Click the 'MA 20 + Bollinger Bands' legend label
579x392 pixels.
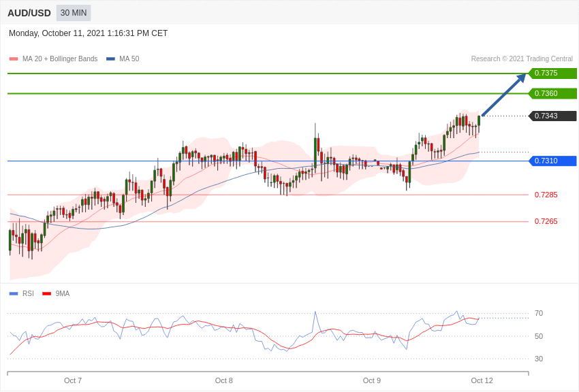pos(60,59)
